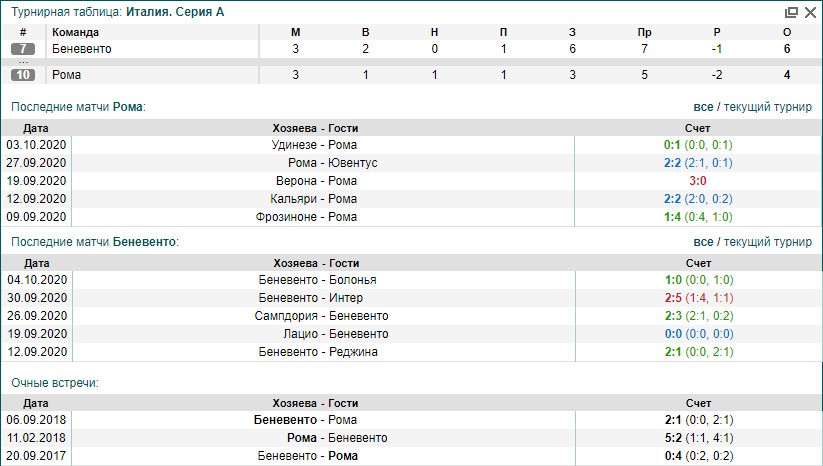Filter Benevento's matches to текущий турнир
823x466 pixels.
click(768, 242)
